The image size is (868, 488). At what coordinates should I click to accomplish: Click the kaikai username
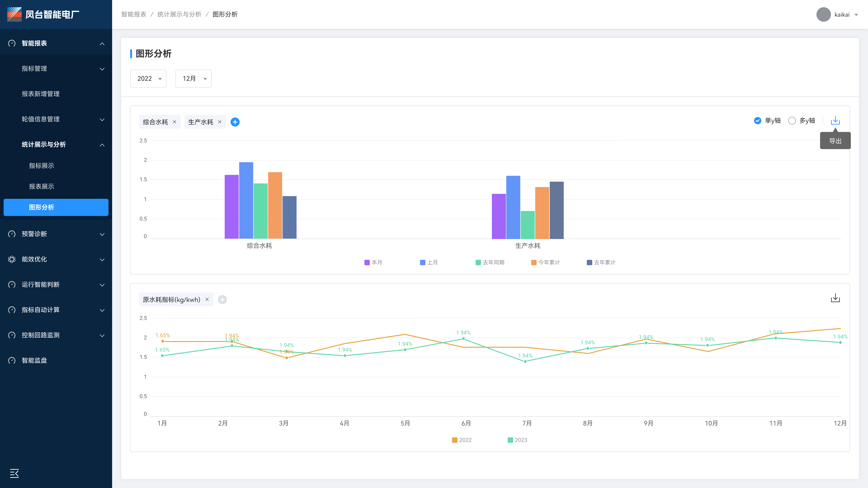point(842,14)
